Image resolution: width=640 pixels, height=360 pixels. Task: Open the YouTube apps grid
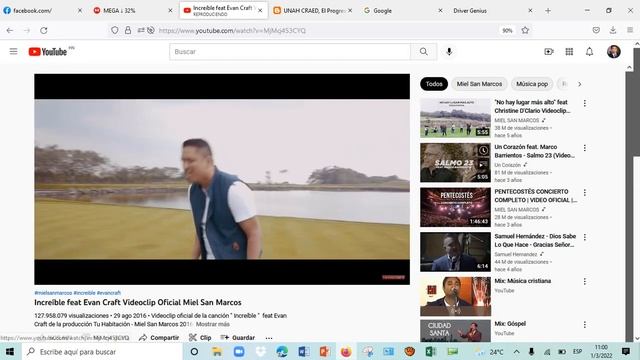point(569,51)
